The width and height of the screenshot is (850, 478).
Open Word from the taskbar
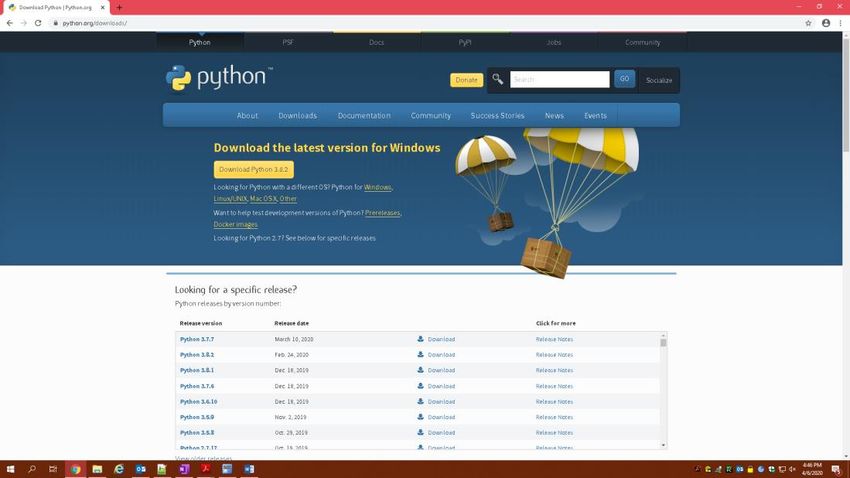pos(249,469)
